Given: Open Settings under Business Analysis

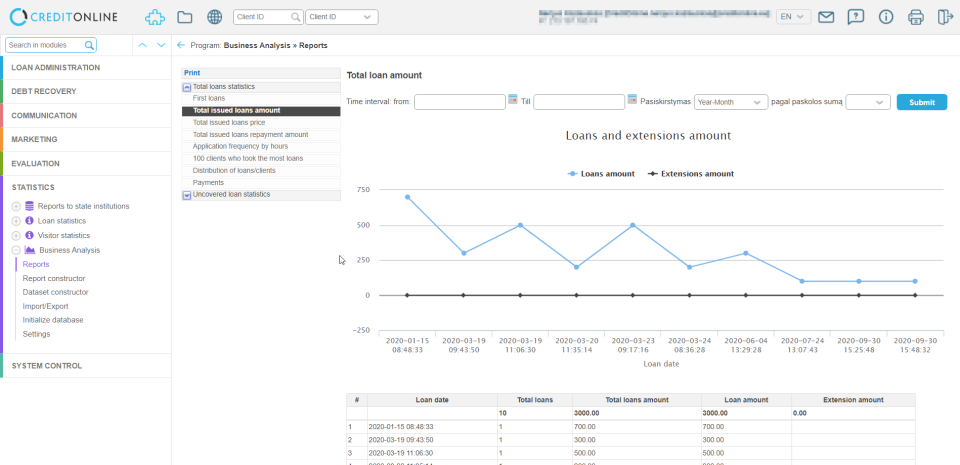Looking at the screenshot, I should (x=36, y=334).
